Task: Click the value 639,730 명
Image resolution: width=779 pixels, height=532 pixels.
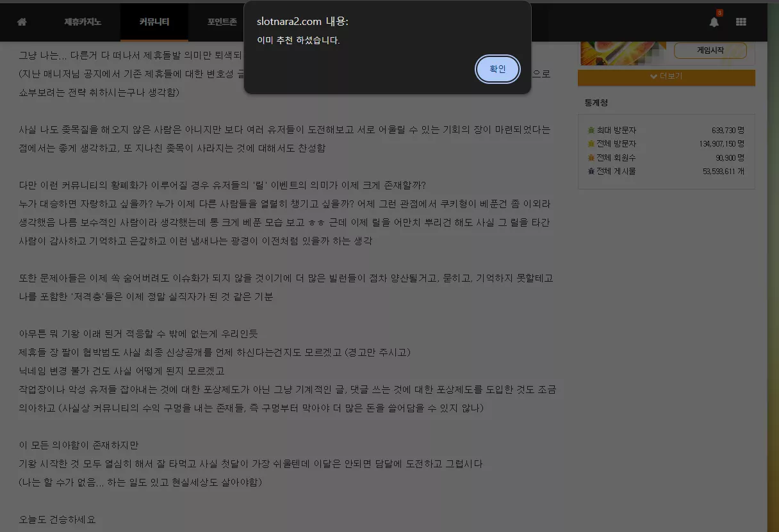Action: (x=728, y=130)
